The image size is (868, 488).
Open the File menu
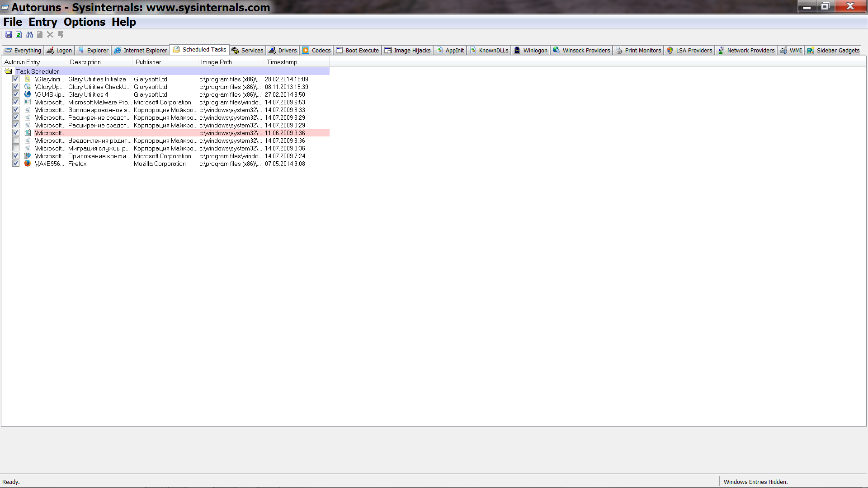tap(13, 22)
